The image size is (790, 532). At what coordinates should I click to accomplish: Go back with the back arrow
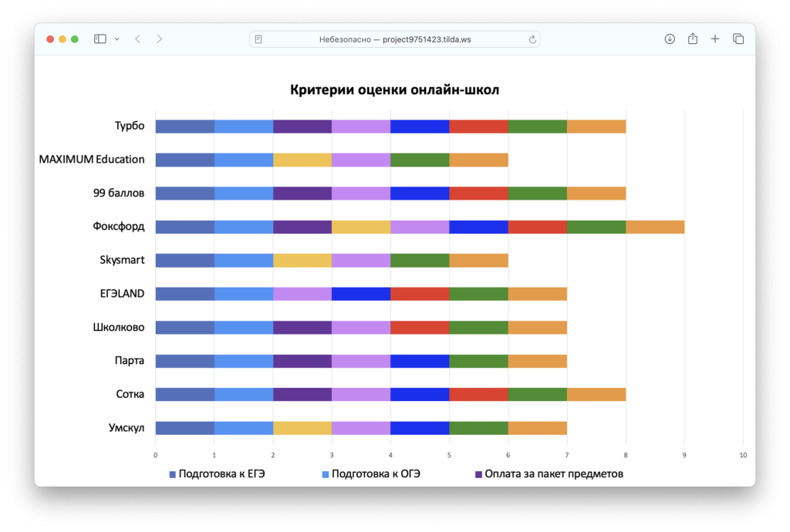[x=137, y=39]
